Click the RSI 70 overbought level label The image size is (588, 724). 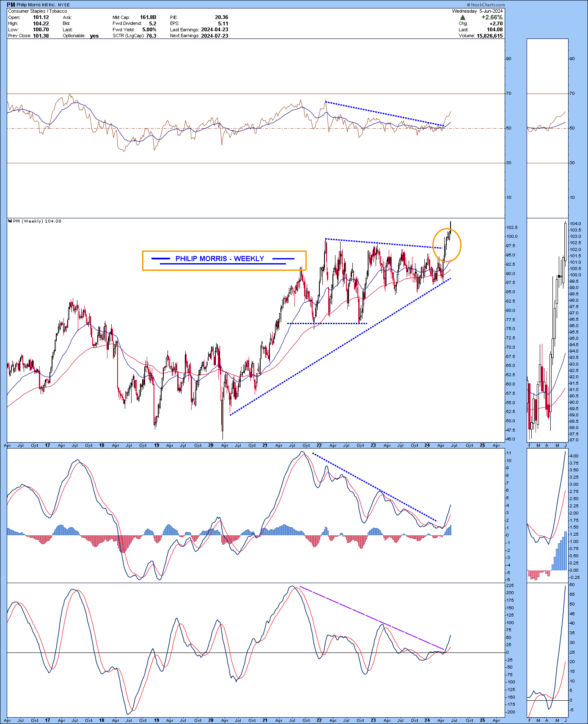[x=508, y=94]
